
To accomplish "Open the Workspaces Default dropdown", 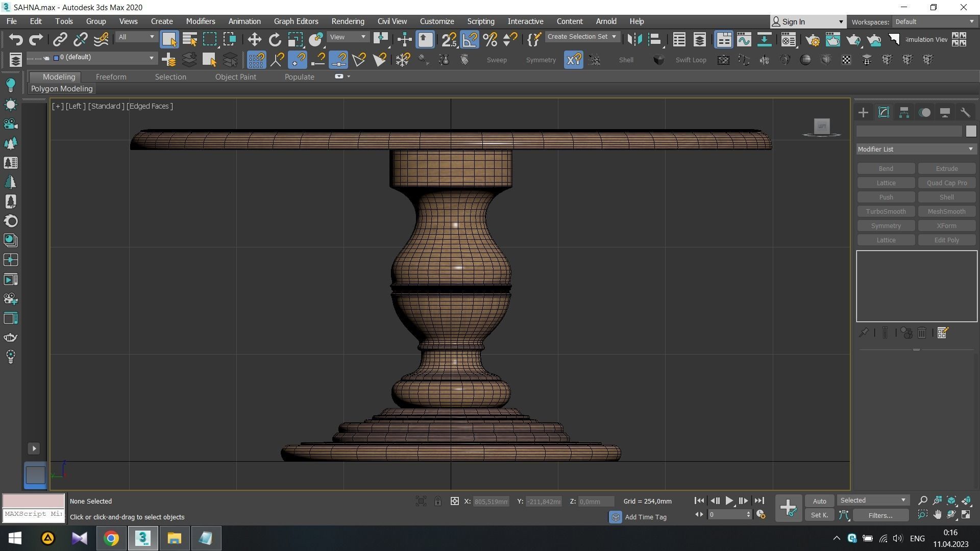I will click(934, 22).
